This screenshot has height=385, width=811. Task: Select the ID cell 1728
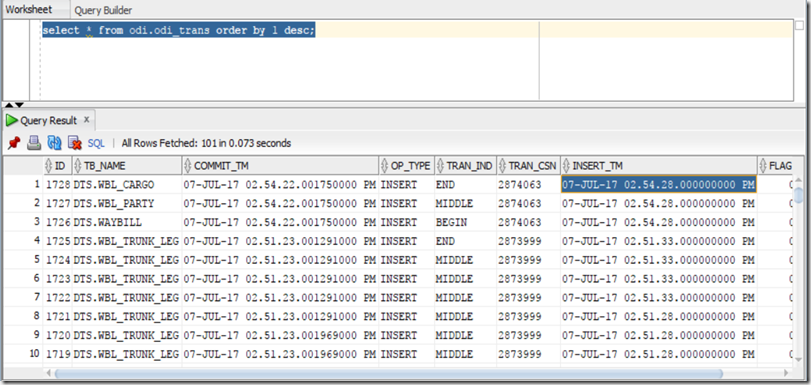57,185
